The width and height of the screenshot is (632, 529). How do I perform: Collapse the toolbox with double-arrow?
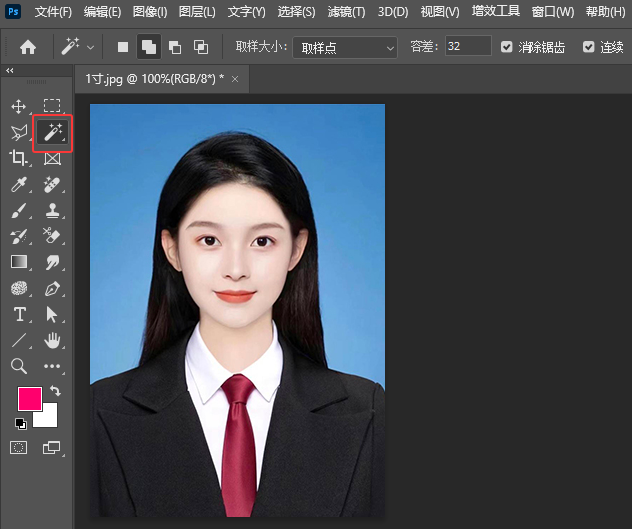coord(10,71)
